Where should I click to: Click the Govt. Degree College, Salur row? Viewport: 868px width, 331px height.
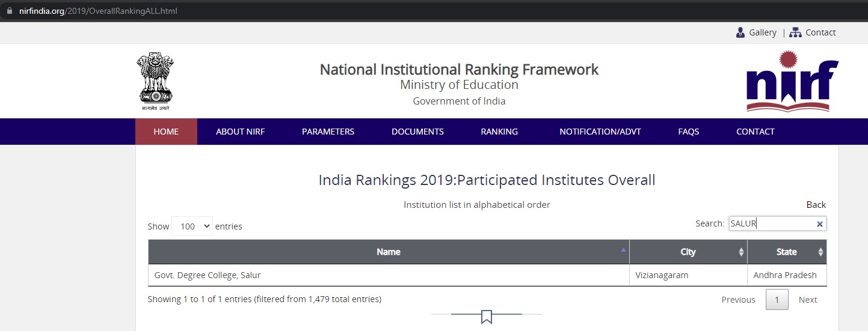487,275
